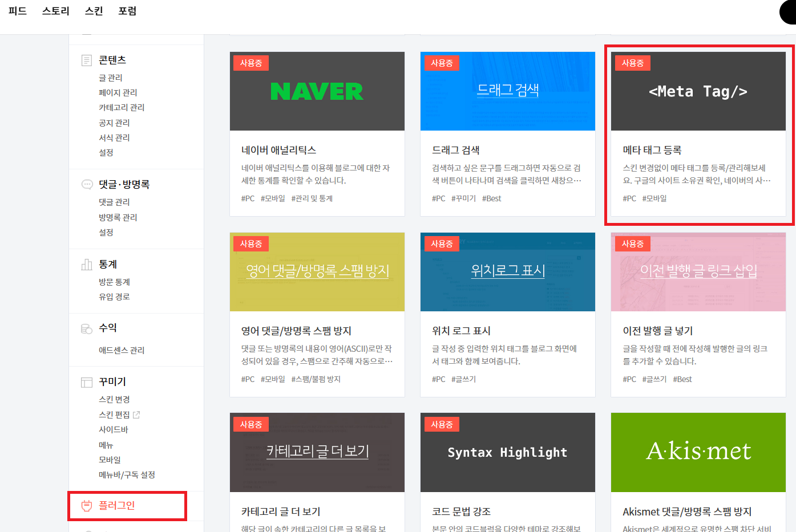Select 플러그인 in the sidebar
The height and width of the screenshot is (532, 796).
click(117, 505)
